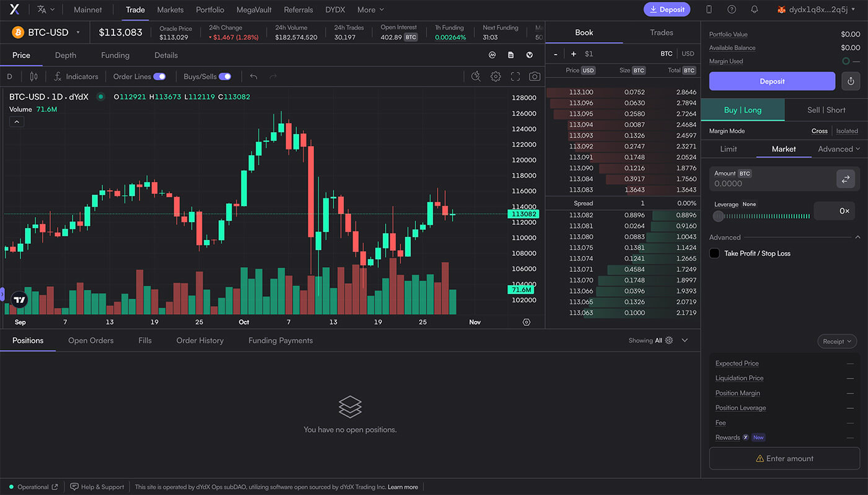Image resolution: width=868 pixels, height=495 pixels.
Task: Click the swap amount units icon
Action: point(845,179)
